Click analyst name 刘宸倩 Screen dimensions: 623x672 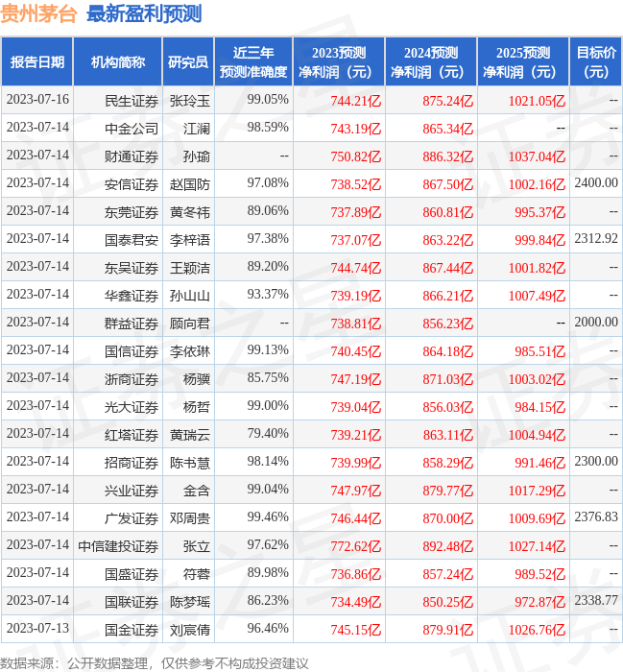click(190, 630)
